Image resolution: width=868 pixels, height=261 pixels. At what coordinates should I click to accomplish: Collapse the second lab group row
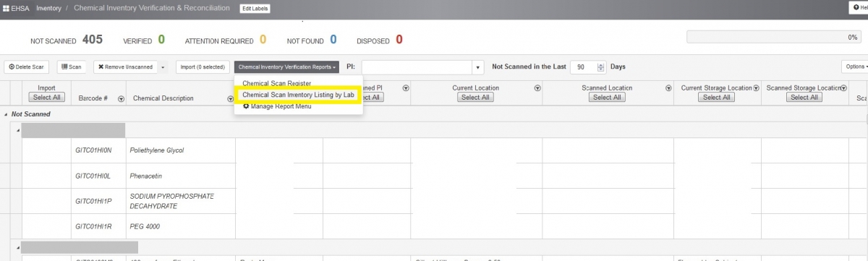point(18,248)
